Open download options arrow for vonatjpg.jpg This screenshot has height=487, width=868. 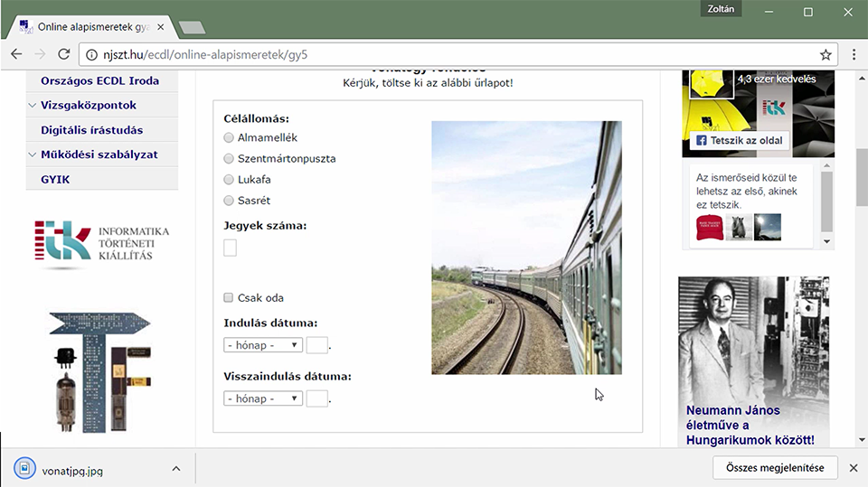pyautogui.click(x=176, y=469)
